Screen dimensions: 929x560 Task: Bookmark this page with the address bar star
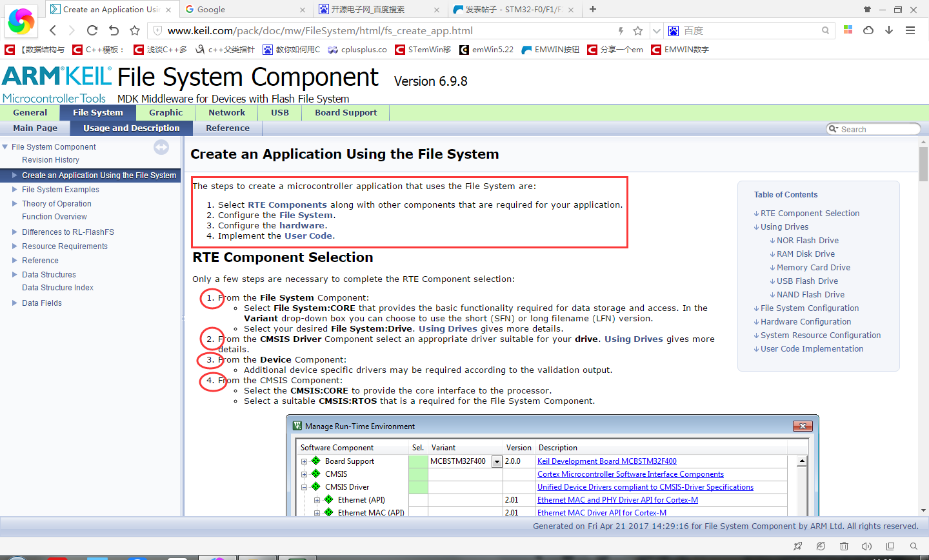pos(638,30)
